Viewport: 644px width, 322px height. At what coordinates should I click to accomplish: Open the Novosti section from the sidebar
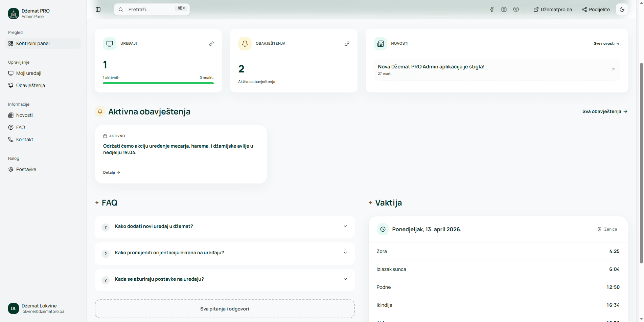point(24,115)
